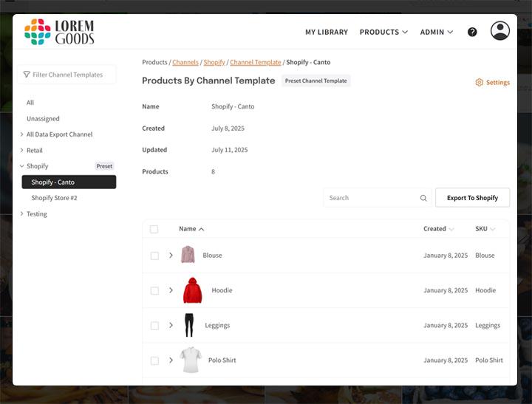Expand the Hoodie product row

171,290
